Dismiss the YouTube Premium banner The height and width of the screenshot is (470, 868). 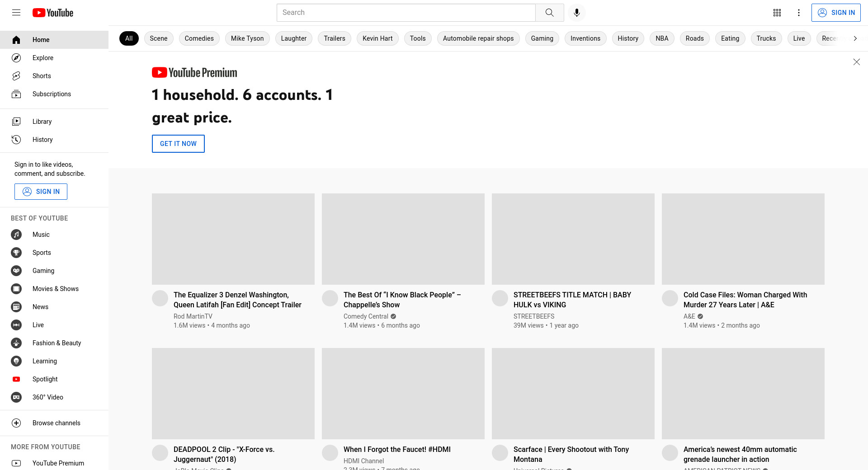(x=856, y=62)
